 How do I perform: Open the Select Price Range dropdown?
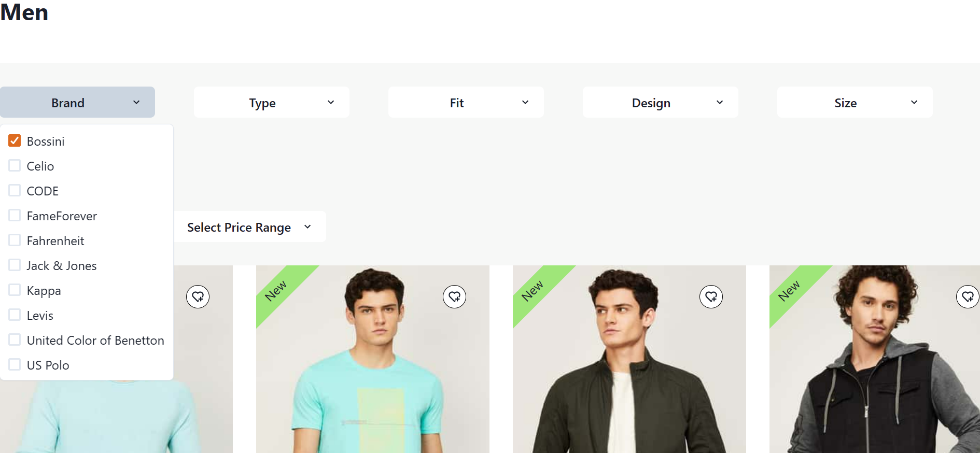click(x=249, y=227)
